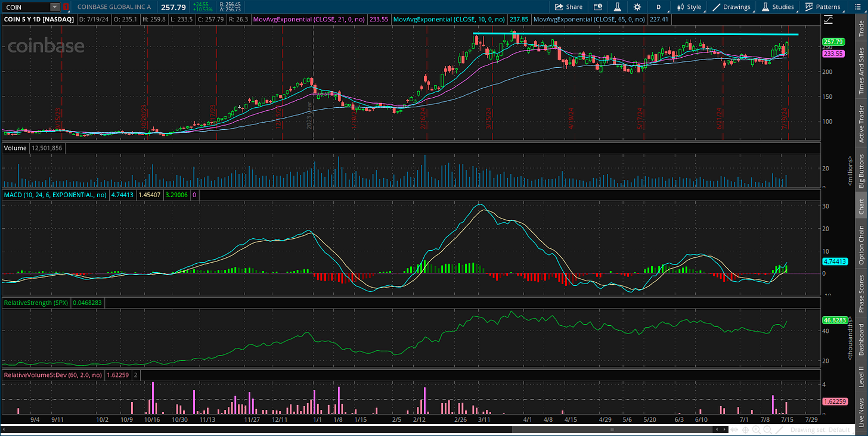Click the price-axis scale curve icon
The width and height of the screenshot is (868, 436).
(828, 20)
